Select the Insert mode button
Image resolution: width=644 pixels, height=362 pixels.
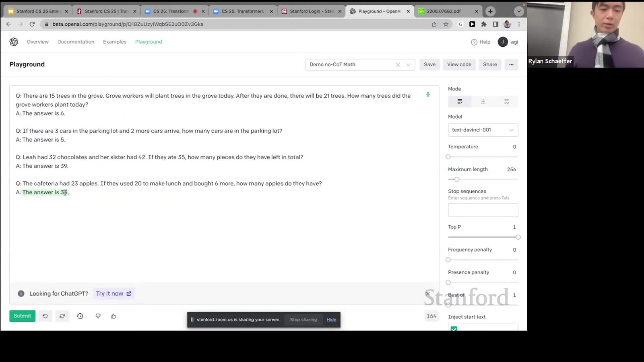(x=483, y=102)
